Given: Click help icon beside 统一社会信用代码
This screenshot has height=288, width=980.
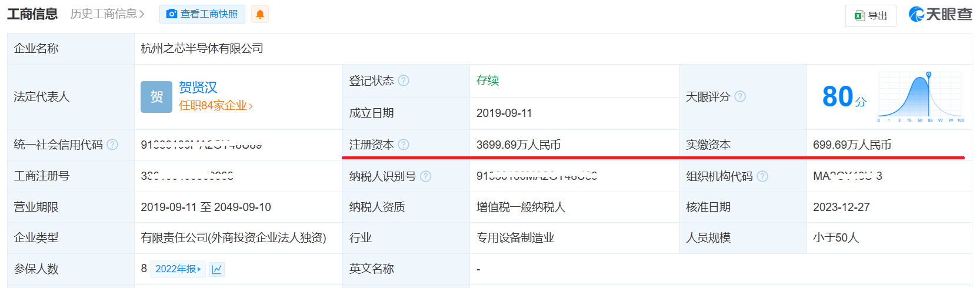Looking at the screenshot, I should click(x=112, y=145).
